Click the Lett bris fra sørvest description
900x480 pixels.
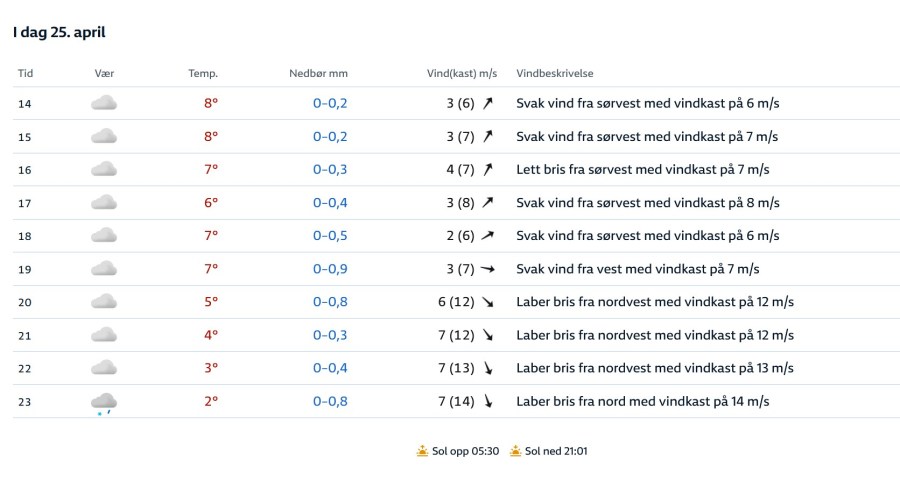coord(642,169)
